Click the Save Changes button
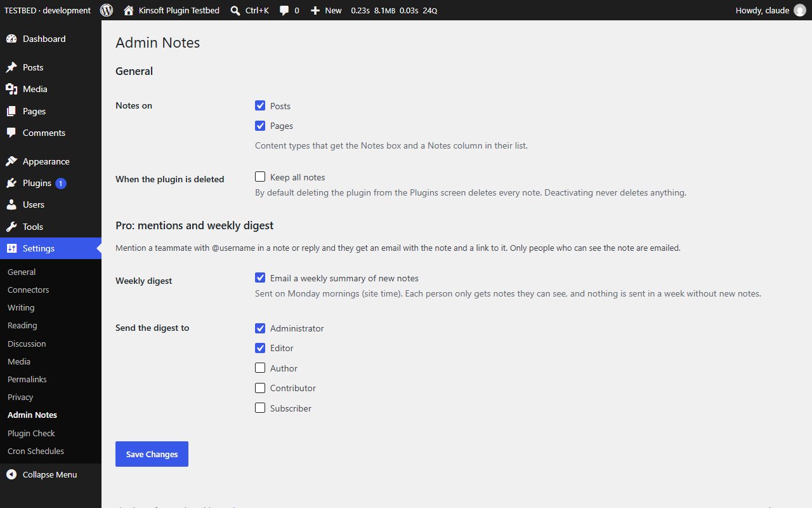Viewport: 812px width, 508px height. pyautogui.click(x=152, y=454)
